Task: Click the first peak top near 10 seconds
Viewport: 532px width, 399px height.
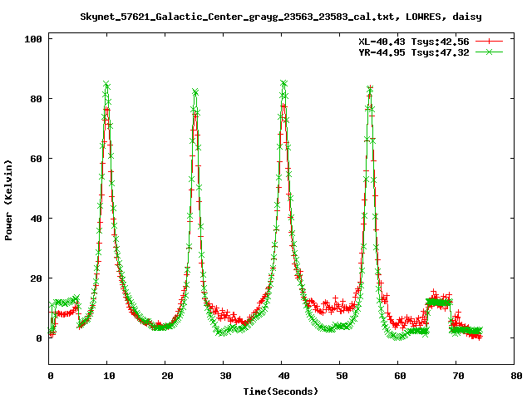Action: (107, 84)
